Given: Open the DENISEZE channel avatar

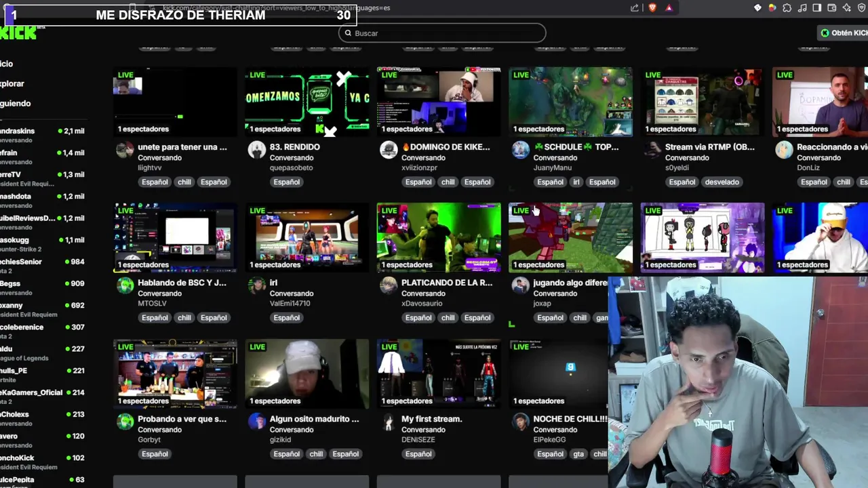Looking at the screenshot, I should click(x=389, y=422).
